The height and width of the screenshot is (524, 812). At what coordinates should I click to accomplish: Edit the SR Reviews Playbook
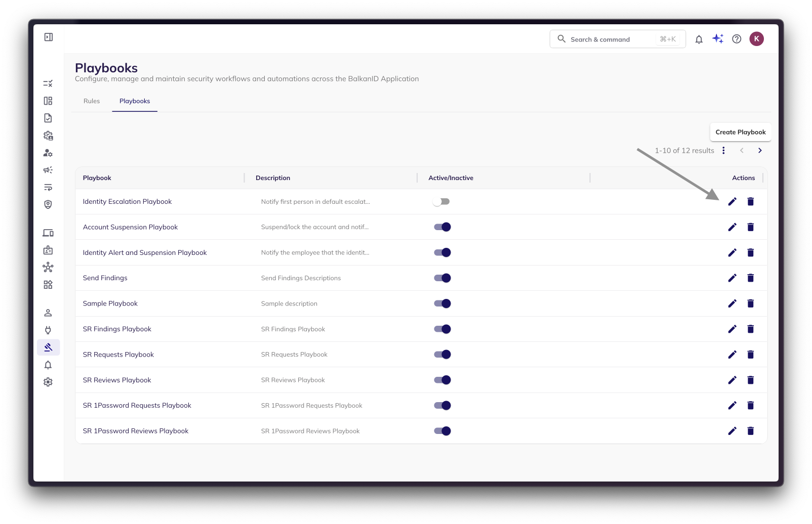coord(732,380)
